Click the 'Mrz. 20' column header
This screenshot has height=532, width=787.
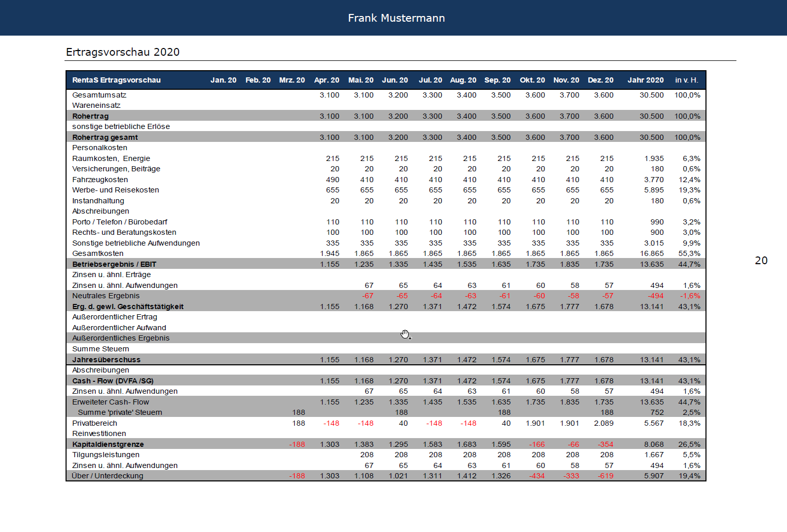(292, 80)
